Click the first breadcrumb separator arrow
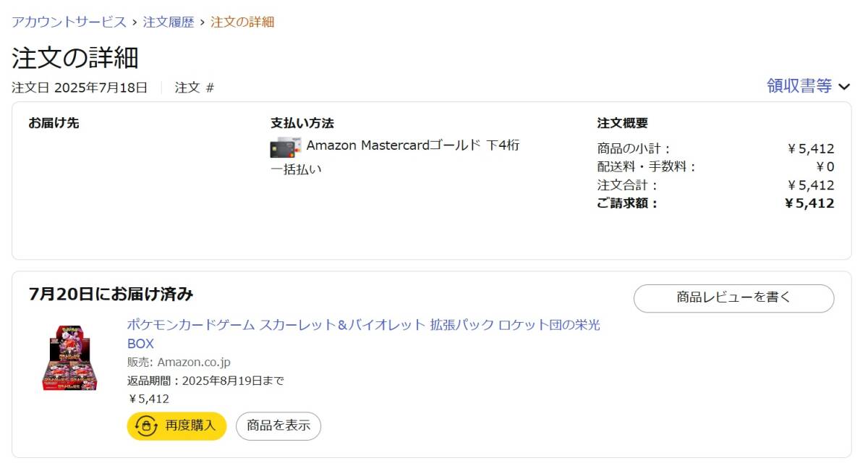Screen dimensions: 868x466 pos(135,22)
